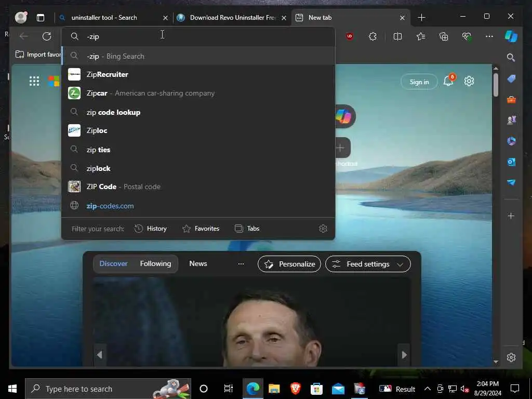This screenshot has width=532, height=399.
Task: Open sidebar Search icon
Action: tap(511, 57)
